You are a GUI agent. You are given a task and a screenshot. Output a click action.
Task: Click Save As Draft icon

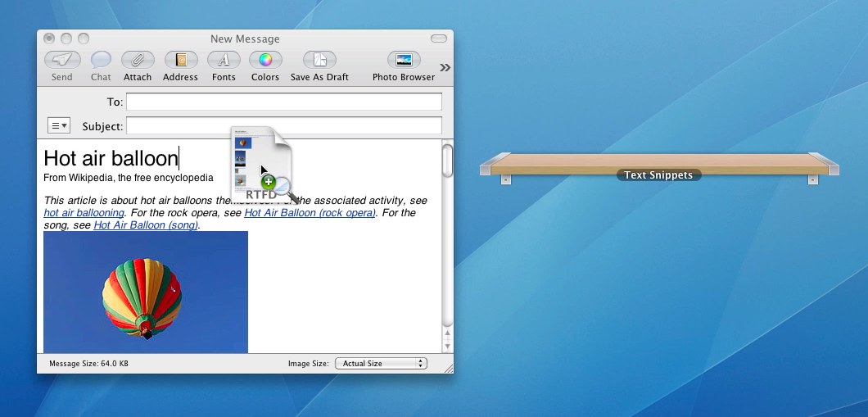click(x=319, y=61)
